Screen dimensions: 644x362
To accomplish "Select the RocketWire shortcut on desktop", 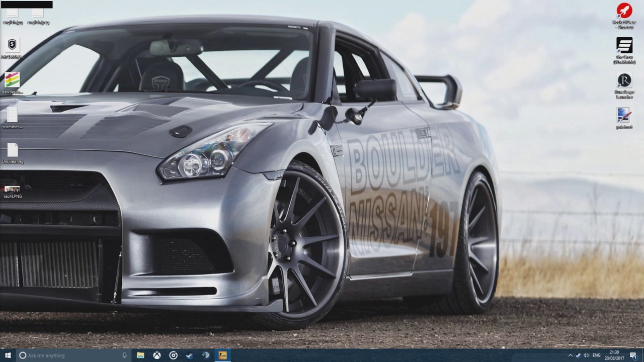I will (x=624, y=16).
